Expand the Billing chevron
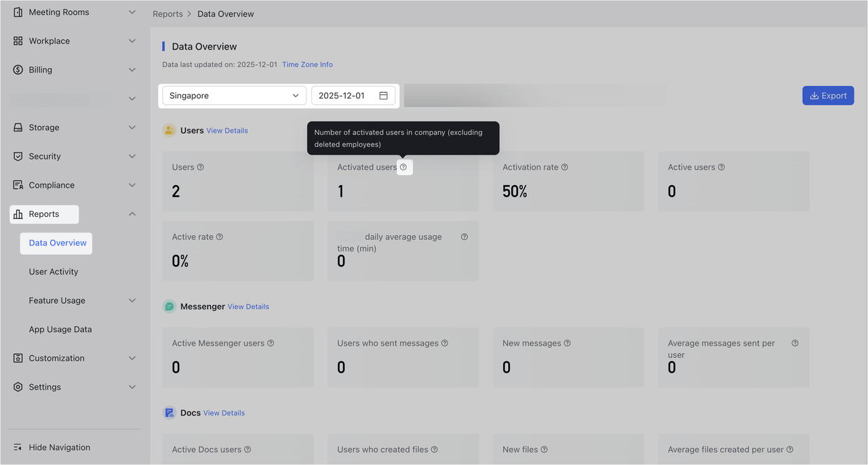This screenshot has width=868, height=465. pos(132,70)
